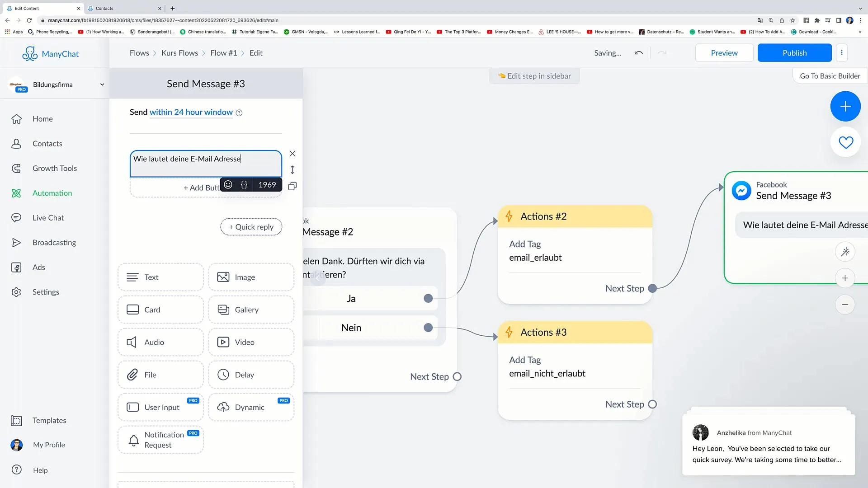Add a User Input block
This screenshot has height=488, width=868.
(160, 408)
